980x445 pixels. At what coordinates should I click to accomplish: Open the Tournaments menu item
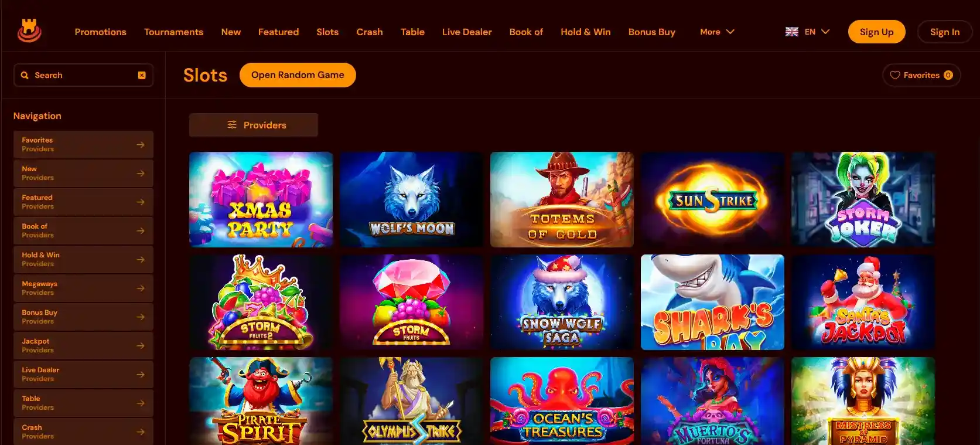[x=174, y=32]
